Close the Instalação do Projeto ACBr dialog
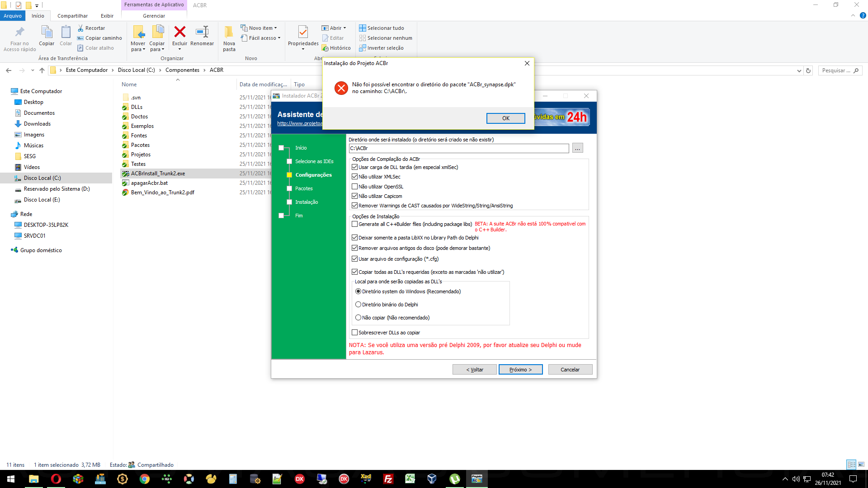The height and width of the screenshot is (488, 868). (x=527, y=63)
